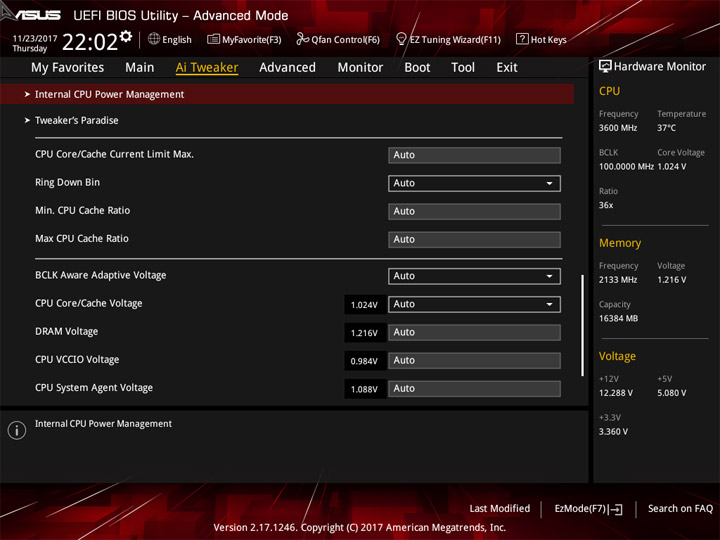Viewport: 720px width, 540px height.
Task: Open Hot Keys question mark icon
Action: click(x=522, y=39)
